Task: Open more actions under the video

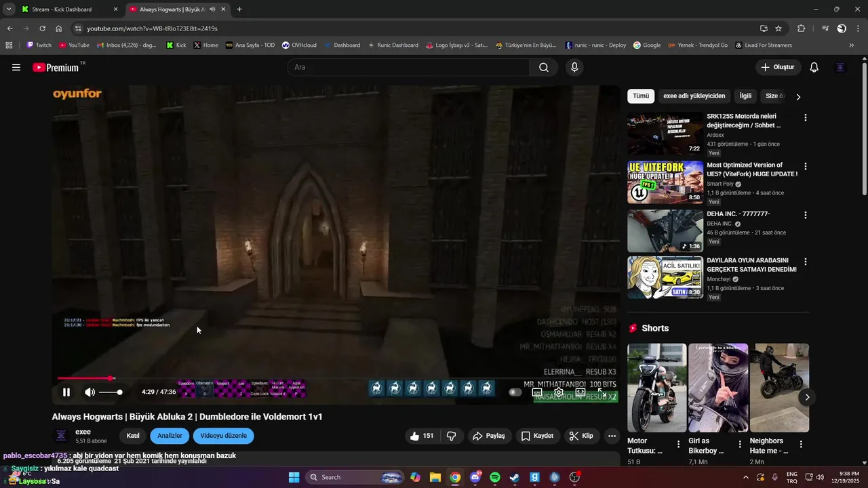Action: pos(612,436)
